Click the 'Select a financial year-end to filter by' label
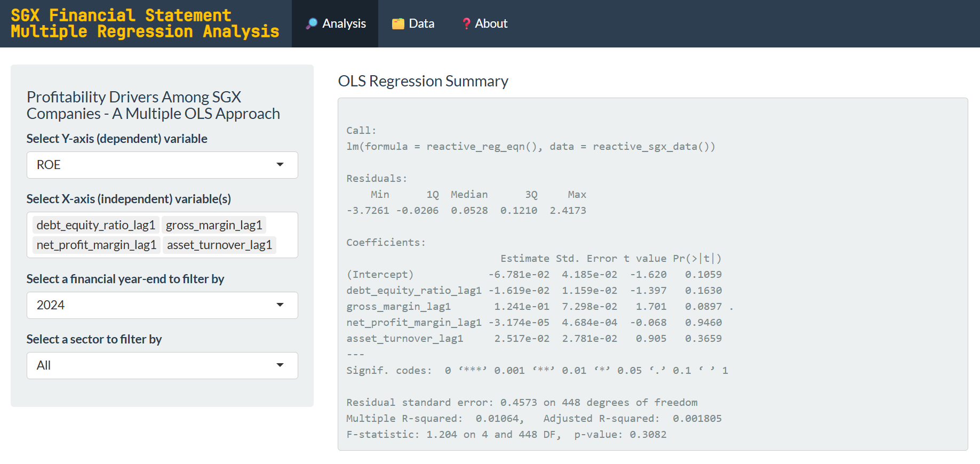 pyautogui.click(x=125, y=279)
